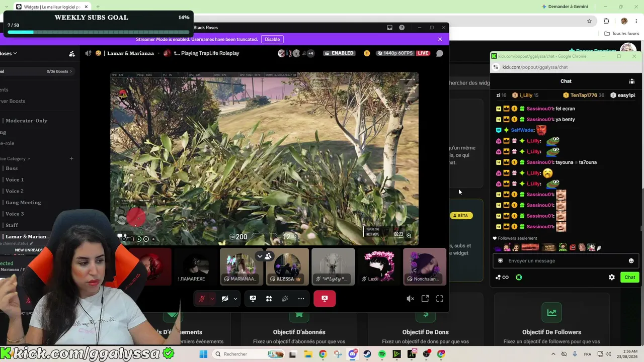
Task: Open server name dropdown chevron
Action: pyautogui.click(x=15, y=53)
